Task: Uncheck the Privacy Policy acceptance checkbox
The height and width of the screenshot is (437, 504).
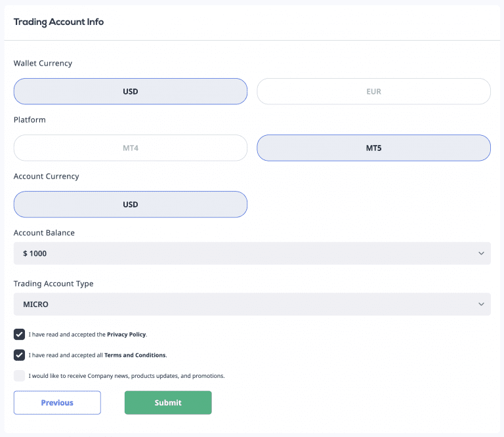Action: (x=19, y=334)
